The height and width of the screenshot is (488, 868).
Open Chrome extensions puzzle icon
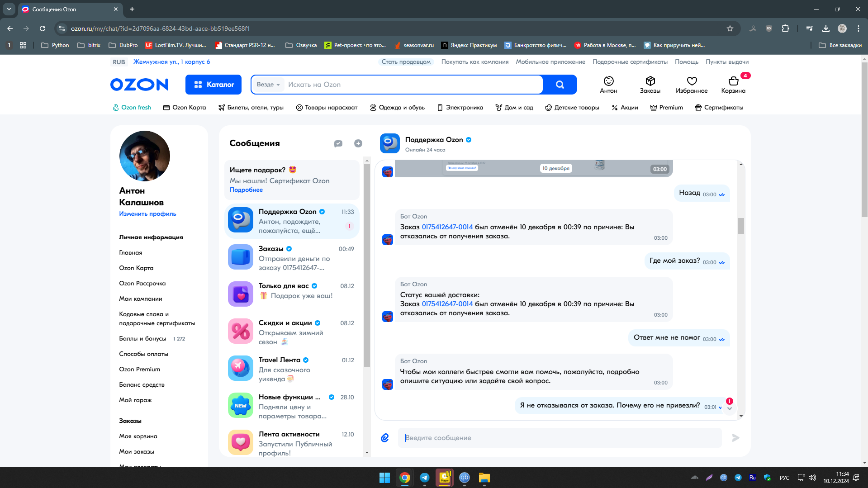(x=785, y=28)
